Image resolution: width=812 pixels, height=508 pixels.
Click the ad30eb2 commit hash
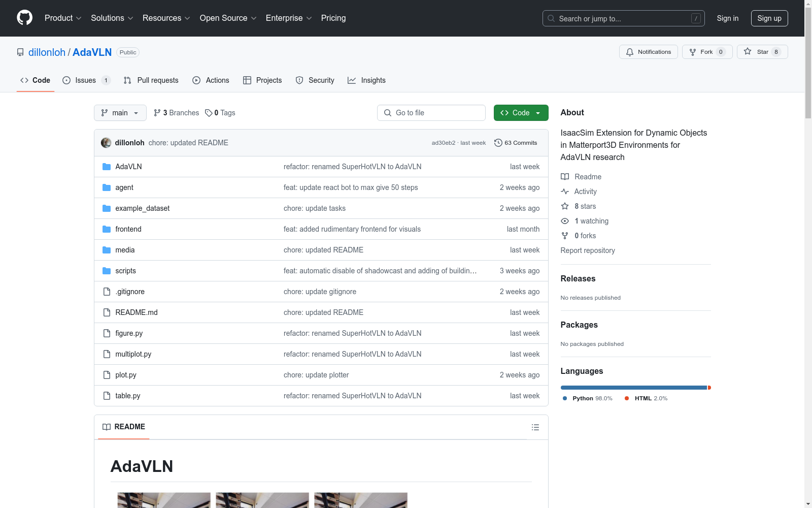tap(443, 143)
